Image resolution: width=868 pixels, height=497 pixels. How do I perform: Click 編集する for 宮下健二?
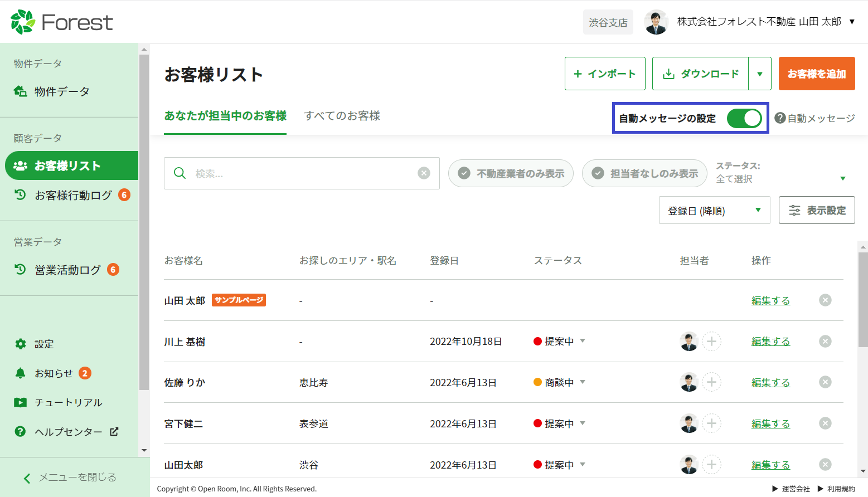(x=770, y=424)
